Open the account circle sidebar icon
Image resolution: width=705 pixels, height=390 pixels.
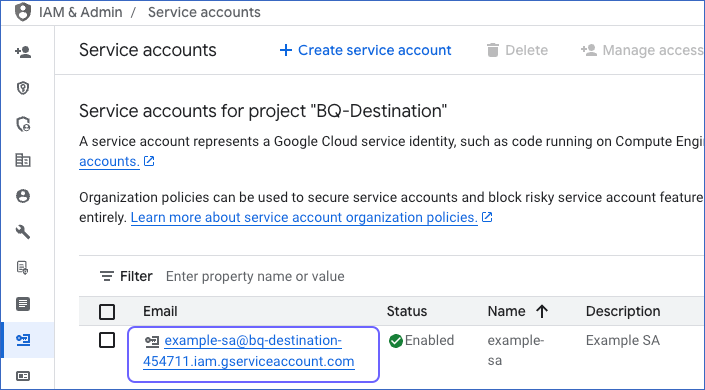point(23,196)
